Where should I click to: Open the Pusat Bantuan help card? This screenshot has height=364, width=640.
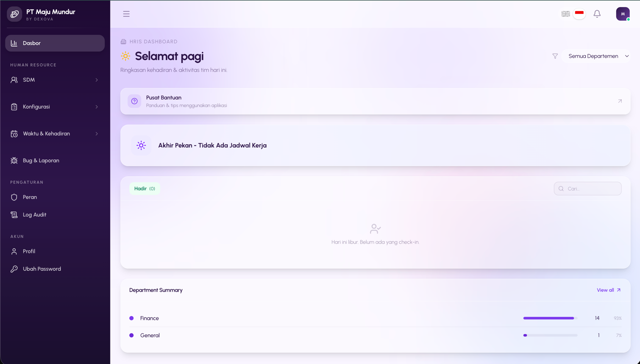(375, 101)
